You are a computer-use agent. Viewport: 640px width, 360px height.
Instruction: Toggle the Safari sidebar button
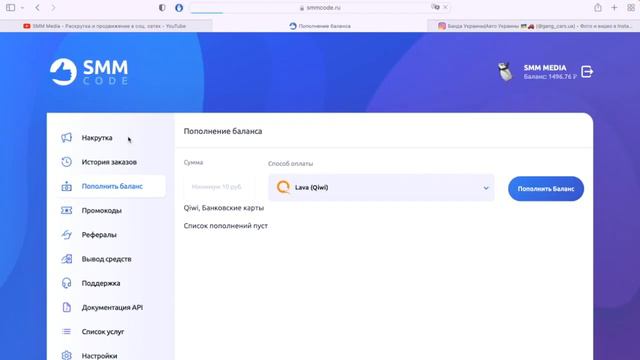[11, 7]
